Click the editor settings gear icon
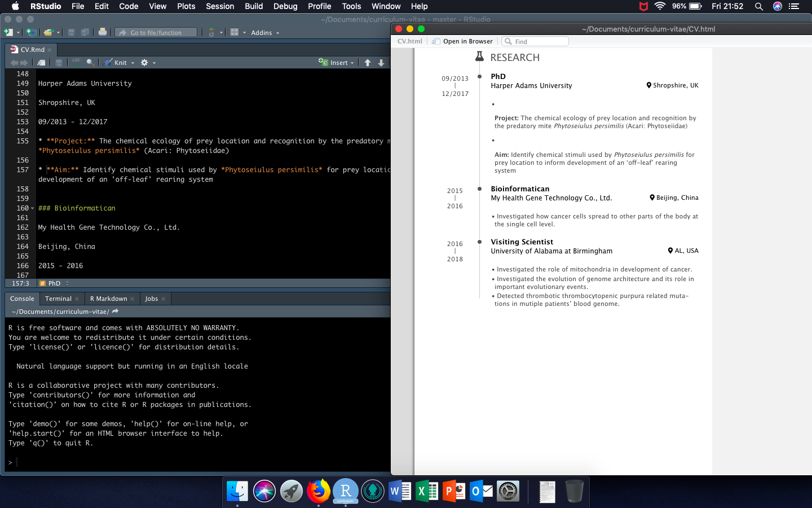 pos(144,63)
